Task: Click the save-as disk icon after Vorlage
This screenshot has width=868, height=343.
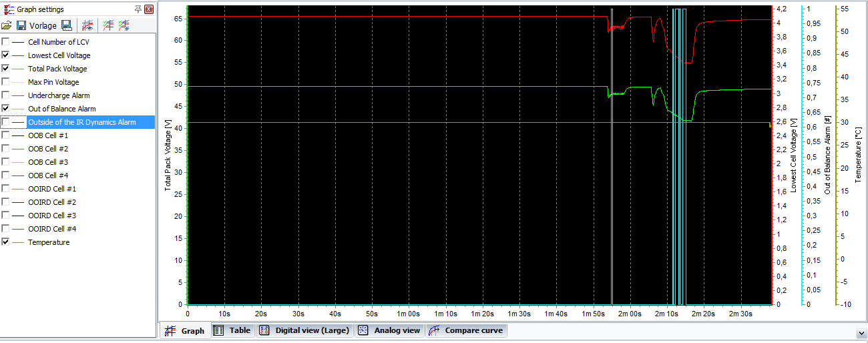Action: coord(66,25)
